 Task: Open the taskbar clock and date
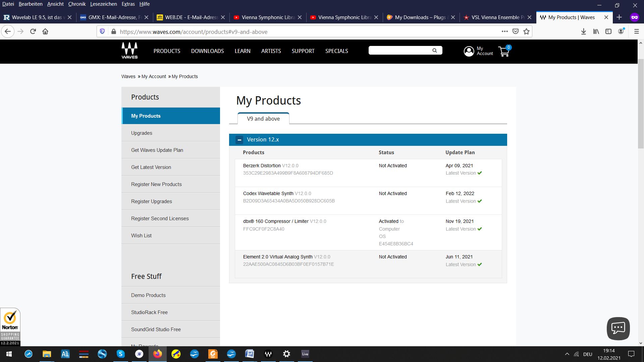click(x=609, y=354)
